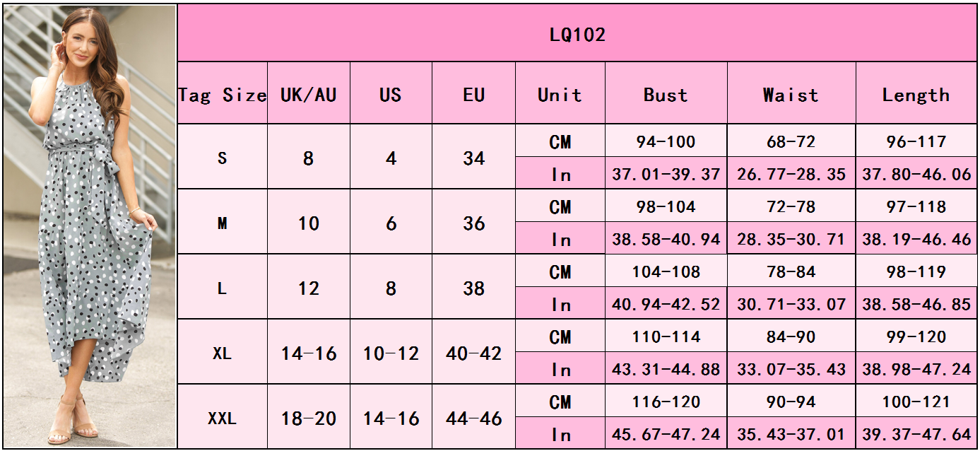Select the Length column header
The height and width of the screenshot is (451, 980).
(x=916, y=95)
